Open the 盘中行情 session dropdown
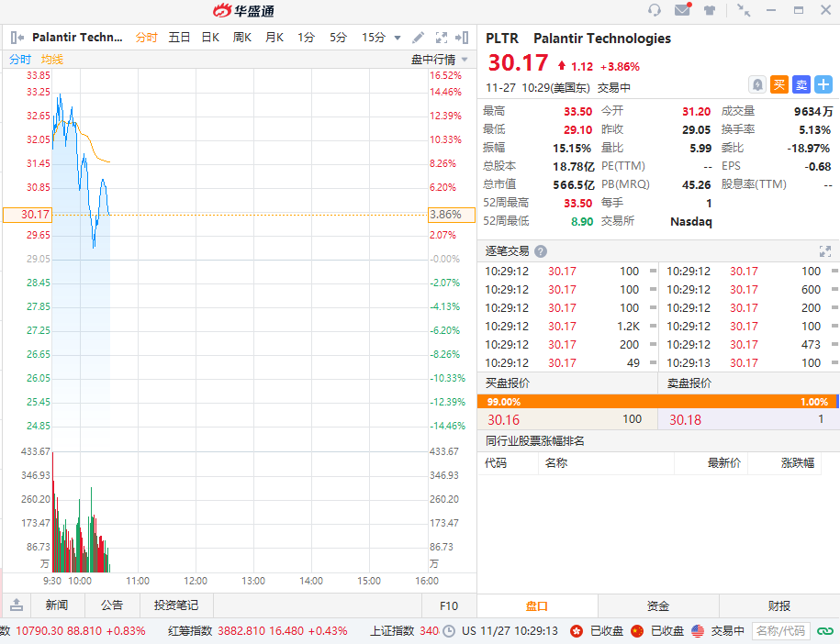The height and width of the screenshot is (644, 840). (440, 60)
